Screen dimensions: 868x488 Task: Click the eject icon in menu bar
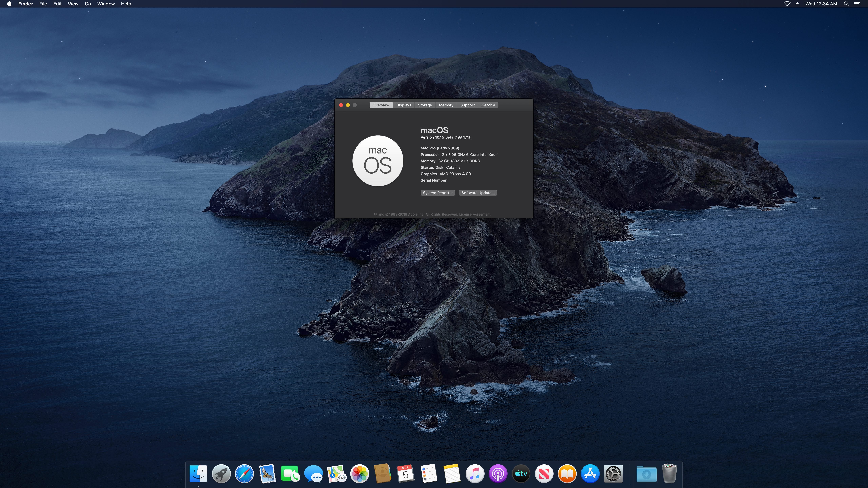tap(797, 4)
